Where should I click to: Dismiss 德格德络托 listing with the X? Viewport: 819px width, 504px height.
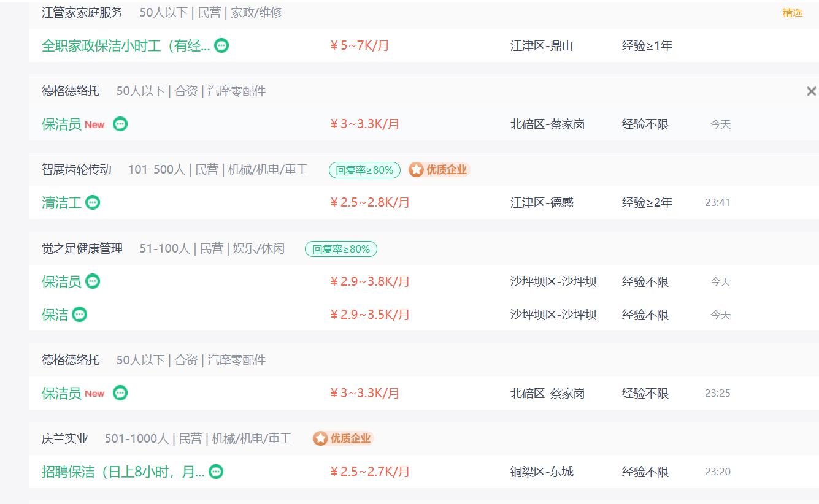point(811,91)
